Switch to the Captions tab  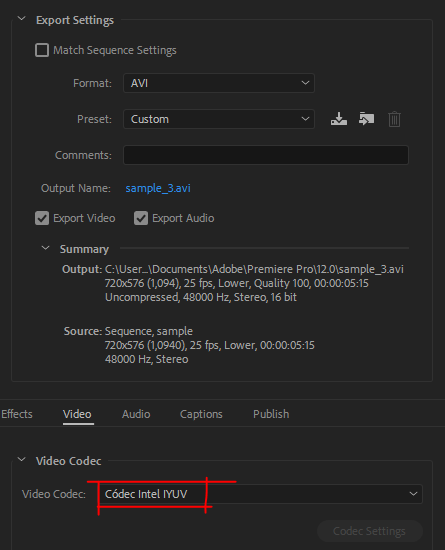tap(201, 414)
